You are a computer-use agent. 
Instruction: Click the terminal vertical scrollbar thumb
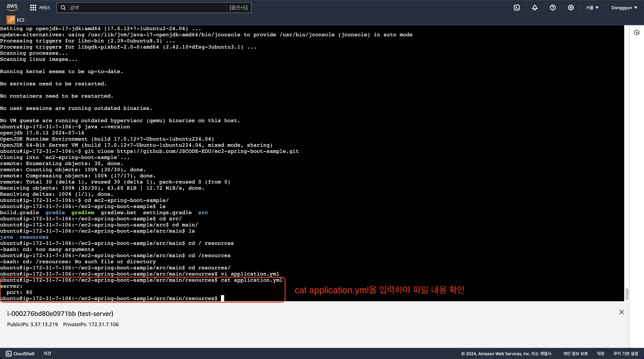627,294
